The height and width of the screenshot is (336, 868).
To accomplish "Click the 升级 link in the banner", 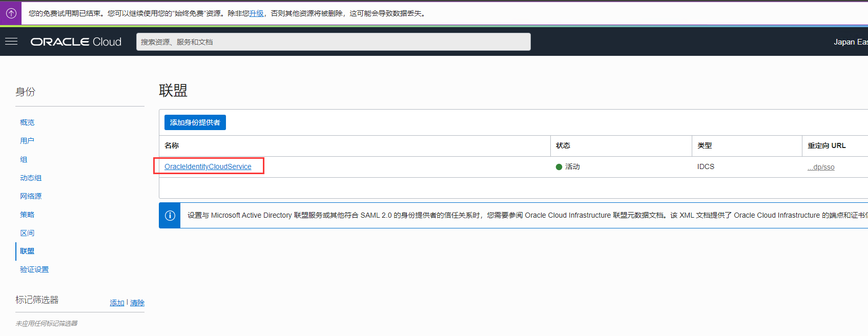I will tap(256, 13).
